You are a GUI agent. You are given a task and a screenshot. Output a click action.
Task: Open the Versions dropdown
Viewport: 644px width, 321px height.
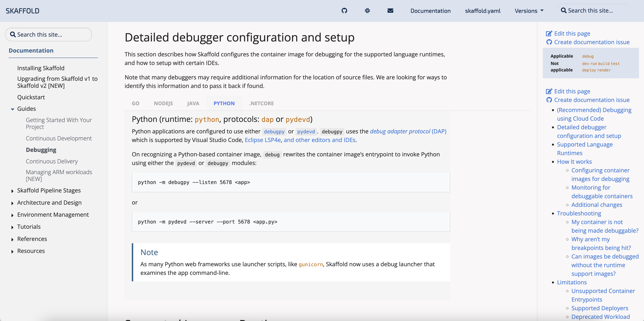pos(529,11)
